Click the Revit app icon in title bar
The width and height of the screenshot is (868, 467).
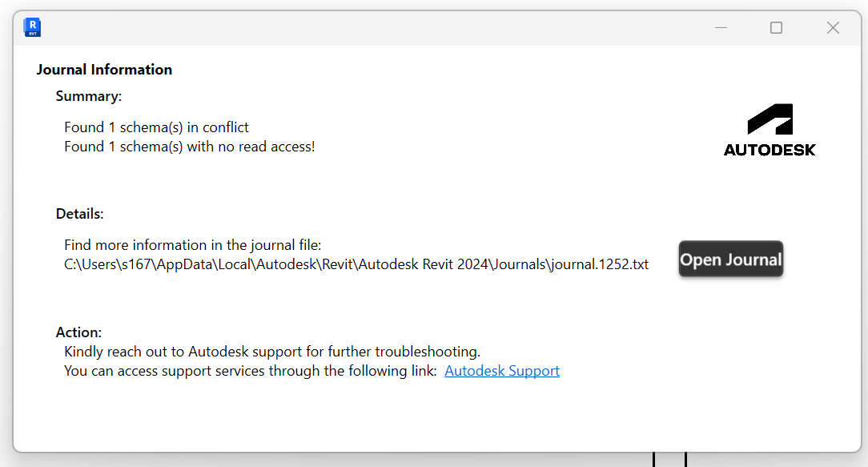(x=33, y=27)
